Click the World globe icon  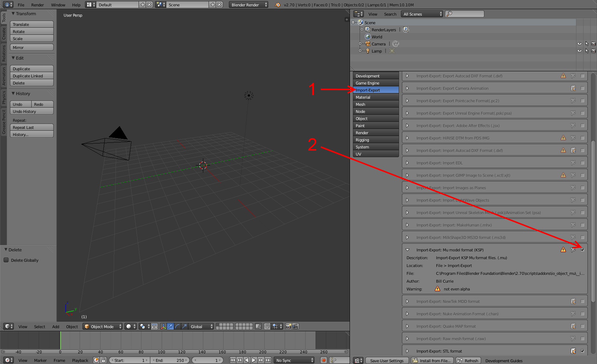368,37
